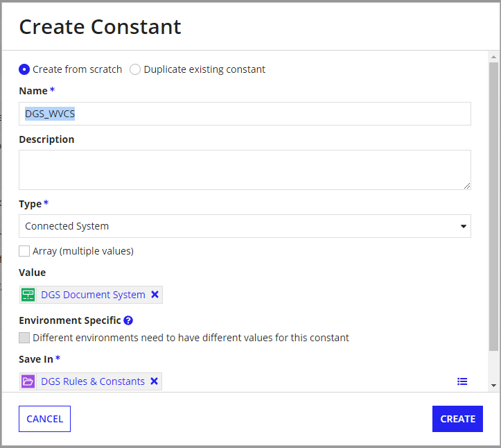Open the folder browse list icon
501x448 pixels.
point(462,381)
